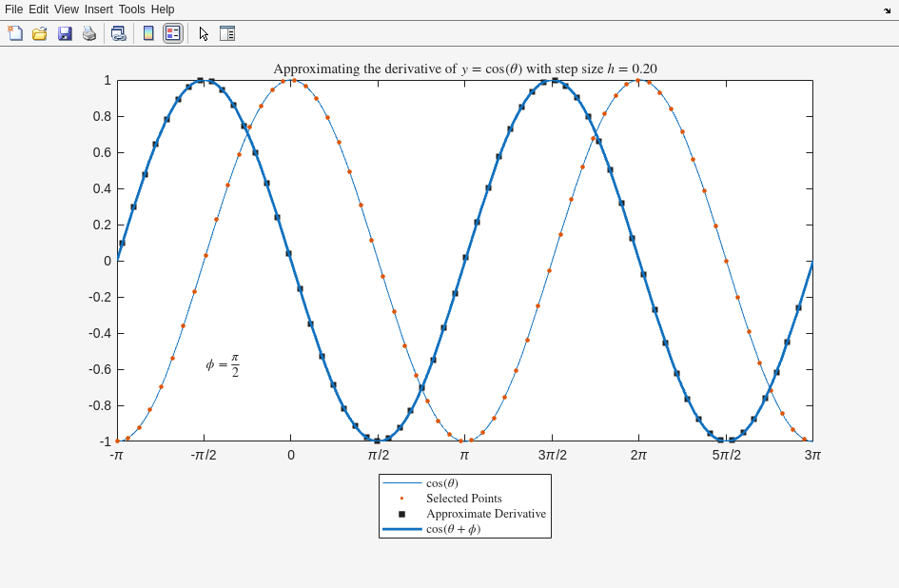The width and height of the screenshot is (899, 588).
Task: Open the Help menu
Action: [x=163, y=10]
